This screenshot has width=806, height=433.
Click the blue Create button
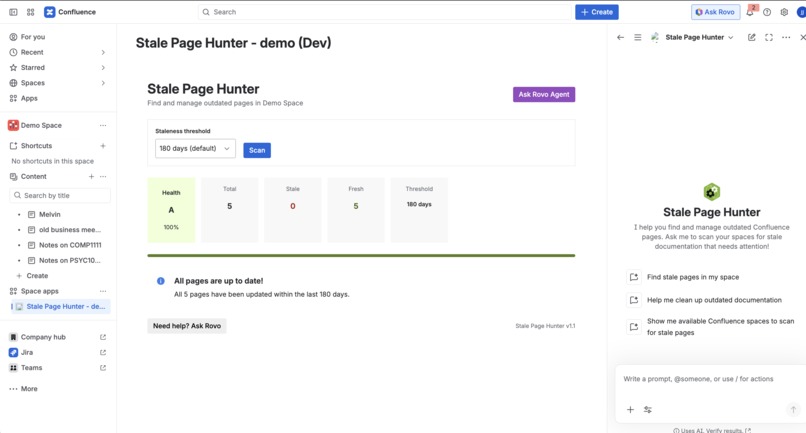click(x=597, y=12)
